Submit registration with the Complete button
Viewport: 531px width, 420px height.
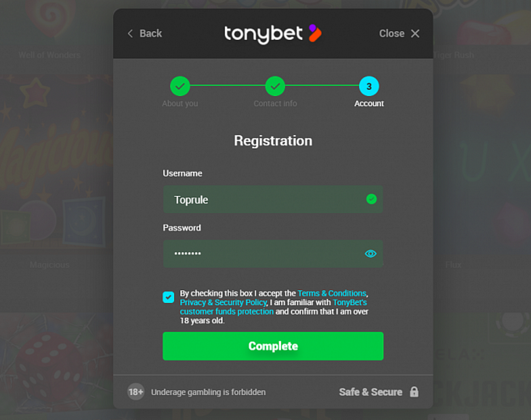click(273, 346)
